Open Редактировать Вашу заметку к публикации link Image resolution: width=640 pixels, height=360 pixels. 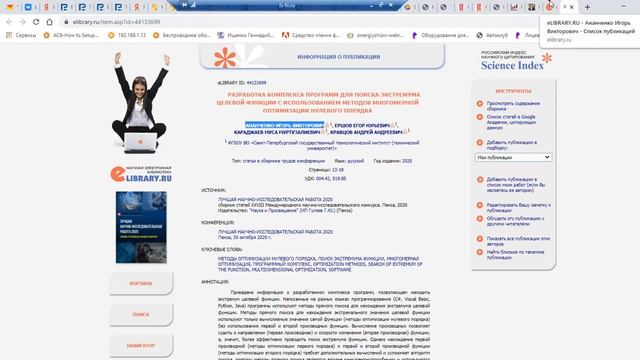click(518, 208)
